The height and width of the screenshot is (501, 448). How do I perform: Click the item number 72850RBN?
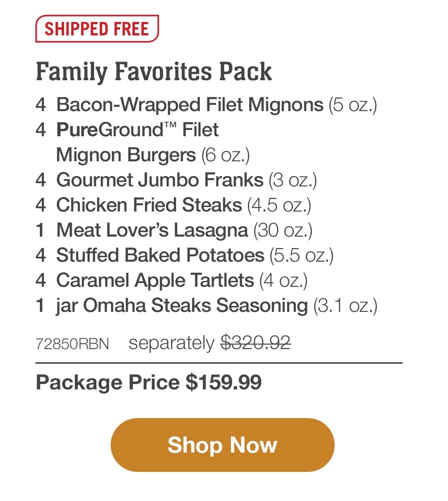point(71,343)
